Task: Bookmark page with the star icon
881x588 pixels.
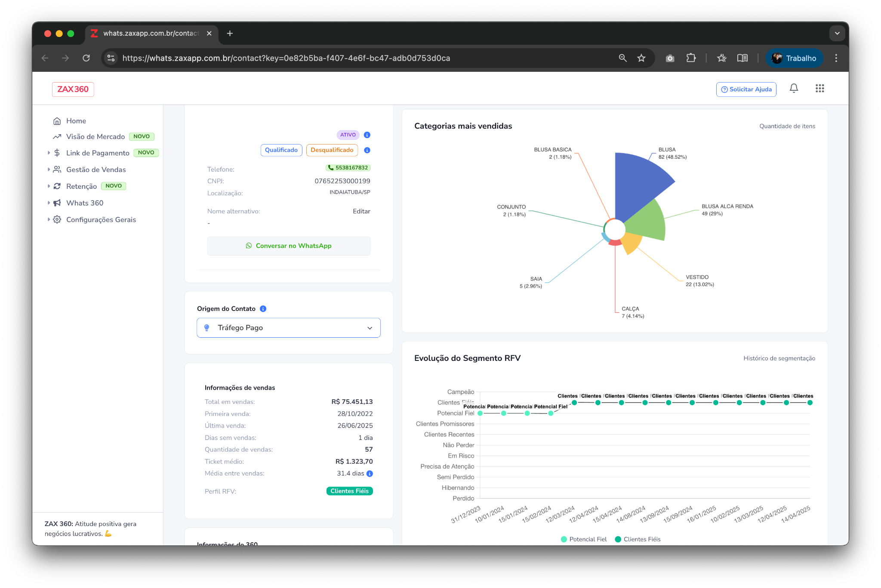Action: (641, 58)
